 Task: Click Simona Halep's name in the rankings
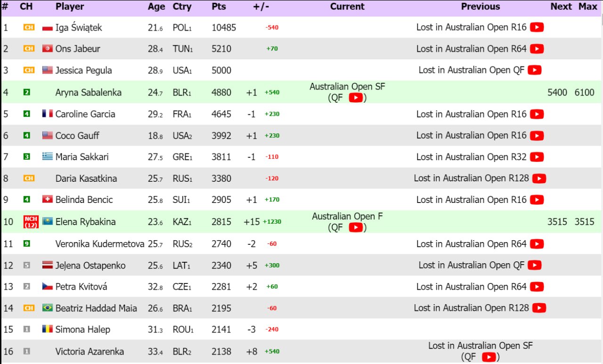pos(82,330)
